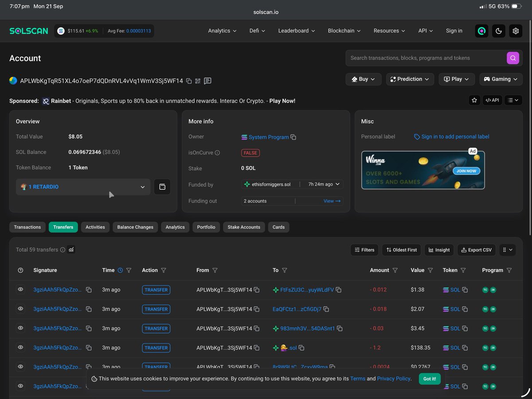Open the Analytics navigation dropdown
532x399 pixels.
pyautogui.click(x=222, y=31)
